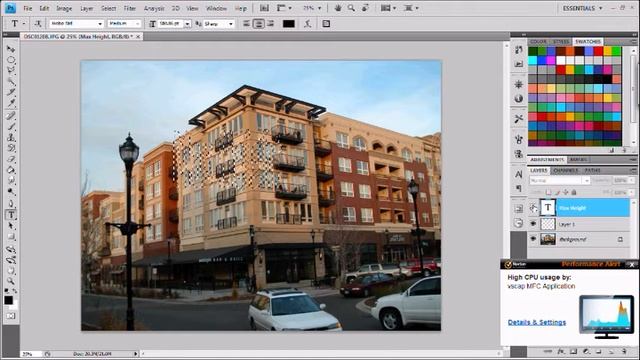
Task: Open the Info panel from the dock
Action: pos(519,98)
